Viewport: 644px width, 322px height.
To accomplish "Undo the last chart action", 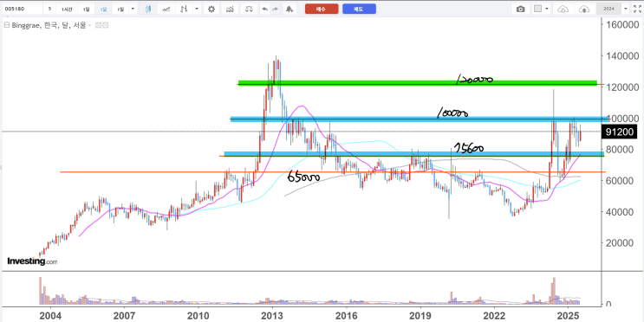I will (x=265, y=9).
